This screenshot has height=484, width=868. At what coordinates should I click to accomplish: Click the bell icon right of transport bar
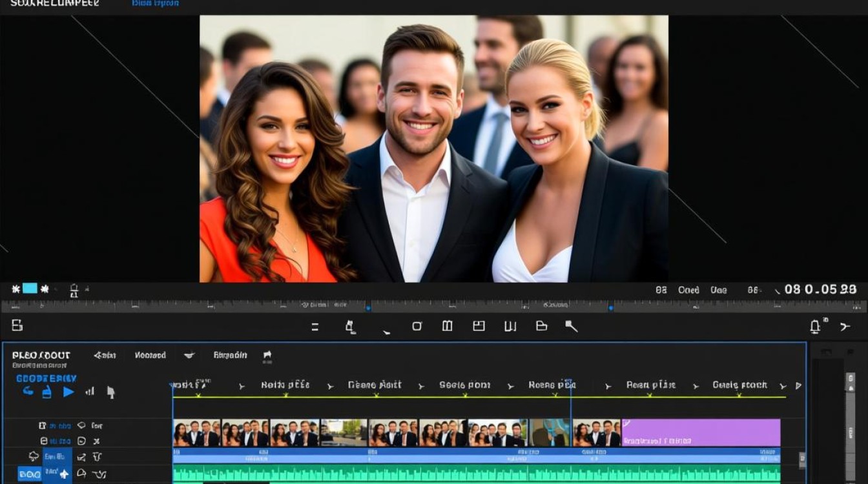[815, 327]
